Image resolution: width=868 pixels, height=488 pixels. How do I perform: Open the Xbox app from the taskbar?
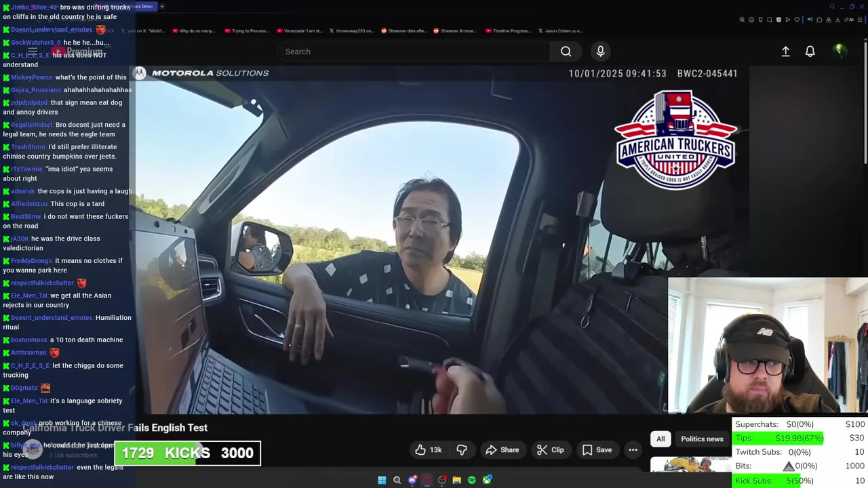pos(487,480)
